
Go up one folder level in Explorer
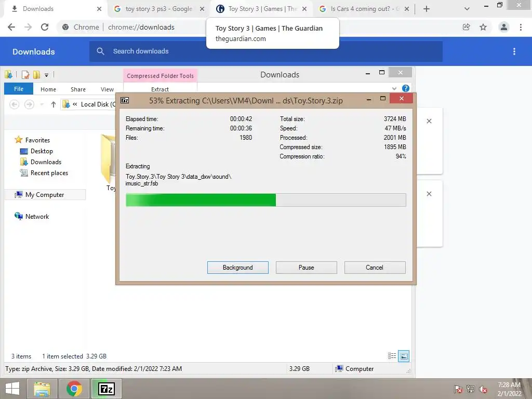[54, 104]
